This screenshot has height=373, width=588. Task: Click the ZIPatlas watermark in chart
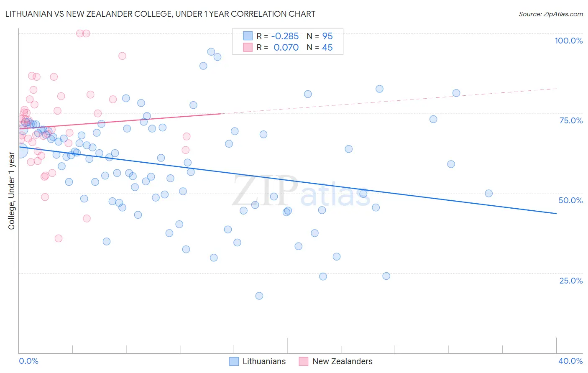click(x=301, y=192)
